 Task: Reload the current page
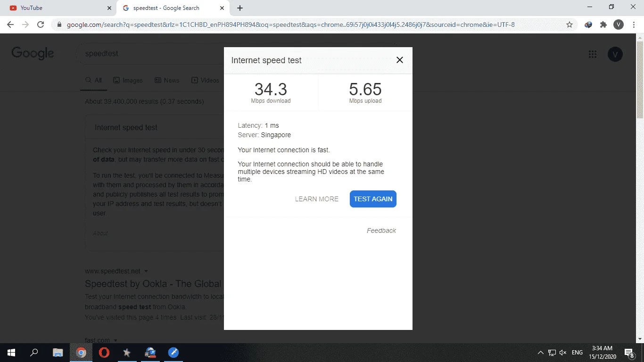pyautogui.click(x=41, y=25)
